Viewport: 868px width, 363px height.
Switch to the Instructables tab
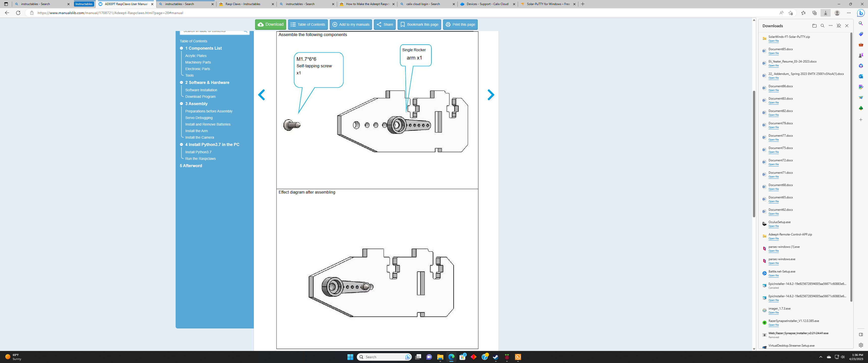point(84,4)
